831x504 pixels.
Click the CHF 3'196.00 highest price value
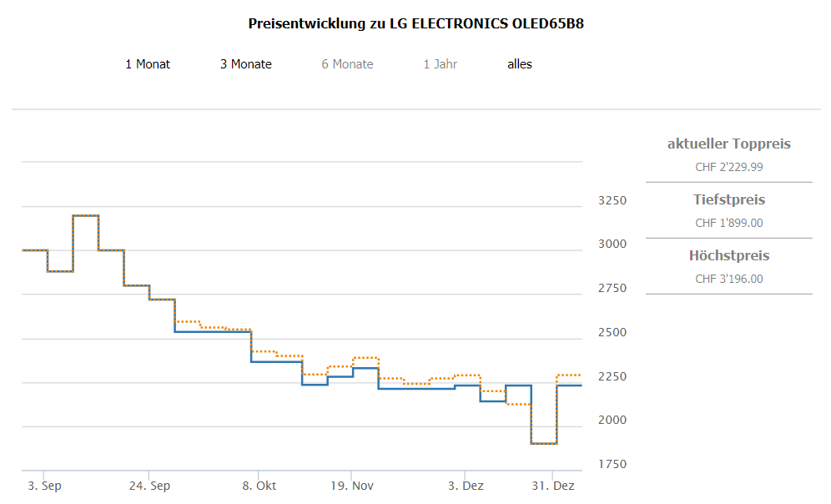coord(728,279)
